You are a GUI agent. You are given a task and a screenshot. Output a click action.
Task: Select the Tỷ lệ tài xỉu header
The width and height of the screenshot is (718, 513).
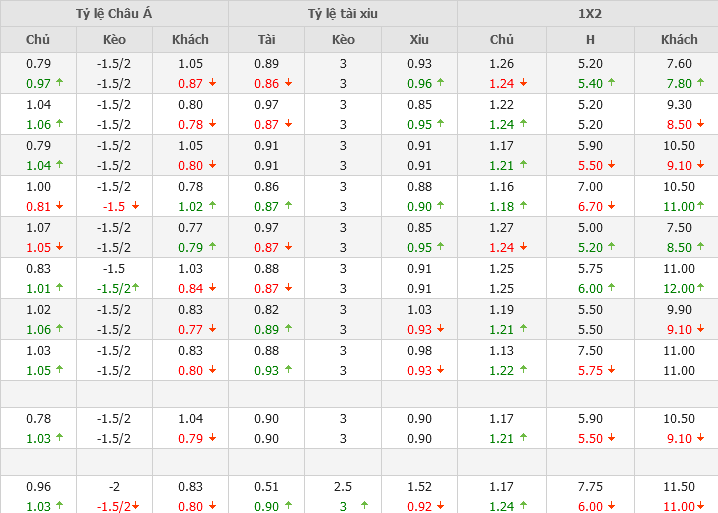(x=343, y=13)
